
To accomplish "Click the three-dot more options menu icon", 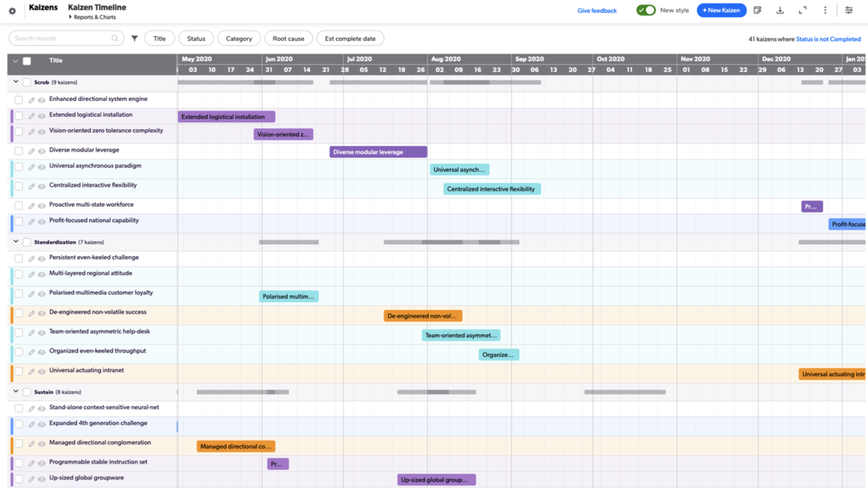I will pyautogui.click(x=825, y=10).
